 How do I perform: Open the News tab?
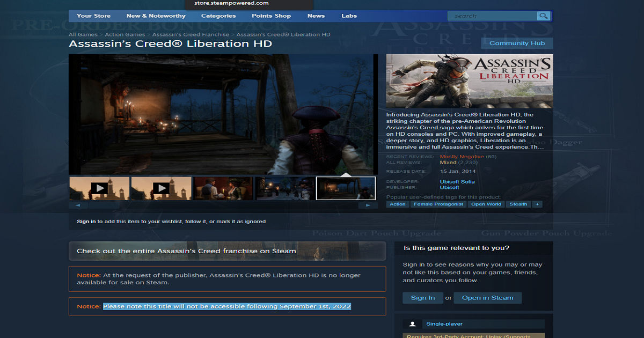(316, 16)
